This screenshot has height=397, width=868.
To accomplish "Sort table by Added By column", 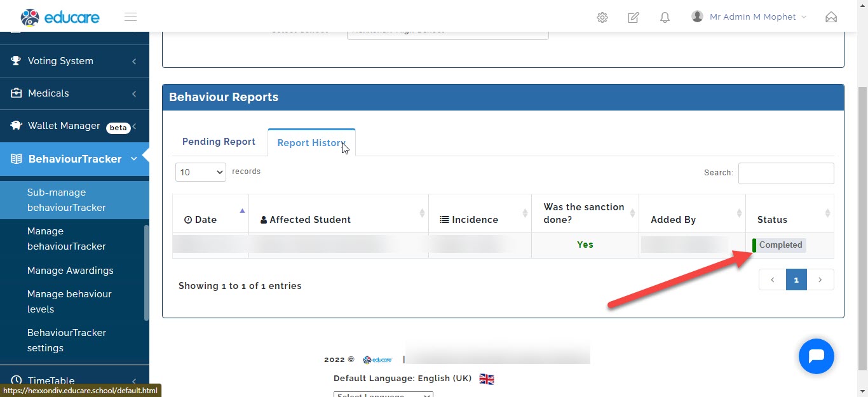I will 692,213.
